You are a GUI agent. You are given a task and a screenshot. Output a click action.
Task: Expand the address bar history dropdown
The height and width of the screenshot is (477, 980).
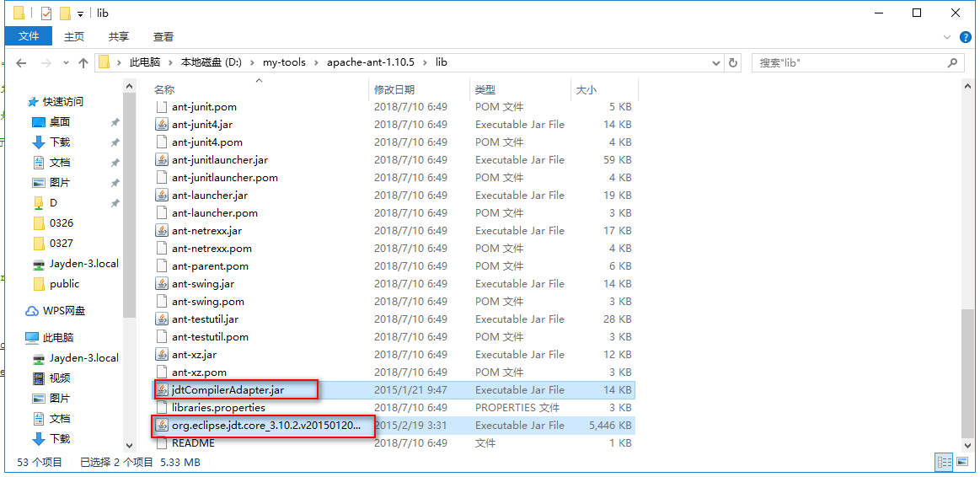point(715,63)
